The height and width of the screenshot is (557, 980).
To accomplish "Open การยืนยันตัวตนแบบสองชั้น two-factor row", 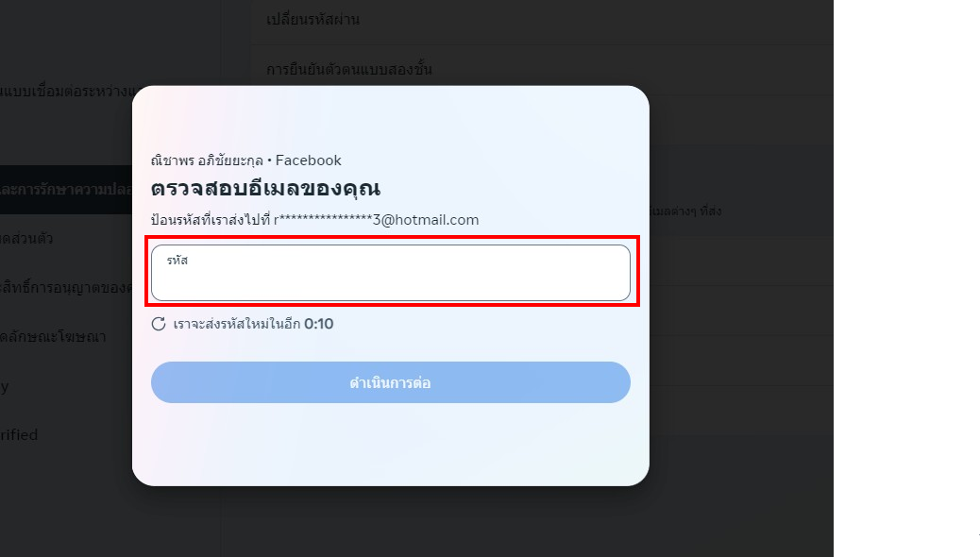I will (x=541, y=70).
